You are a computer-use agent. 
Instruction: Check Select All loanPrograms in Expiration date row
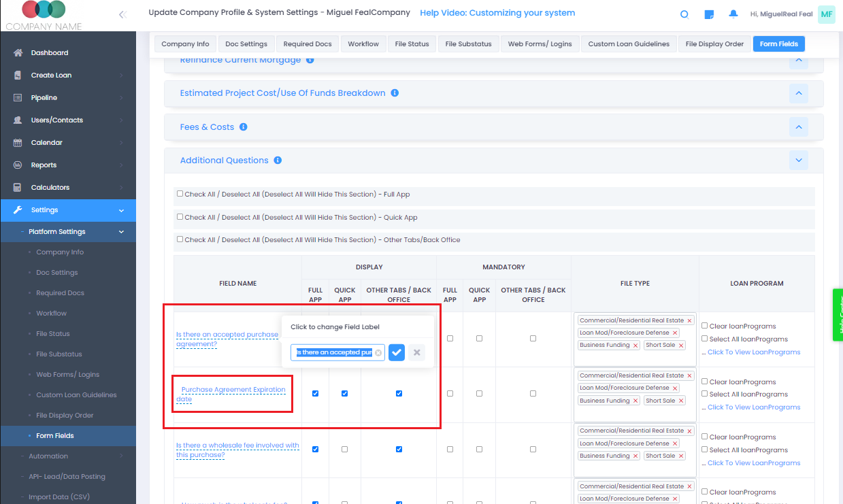pos(705,394)
